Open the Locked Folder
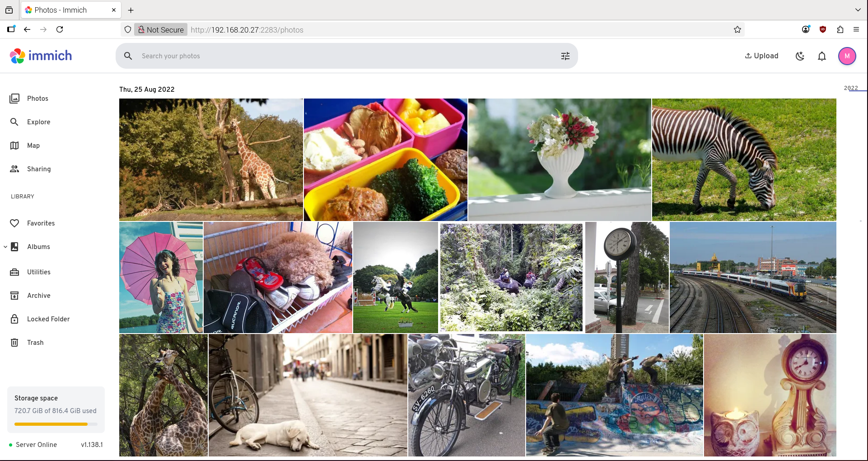The width and height of the screenshot is (868, 461). (x=48, y=319)
